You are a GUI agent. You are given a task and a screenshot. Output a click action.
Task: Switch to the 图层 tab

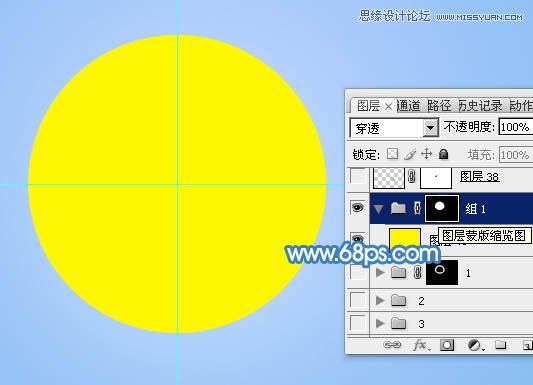point(368,106)
